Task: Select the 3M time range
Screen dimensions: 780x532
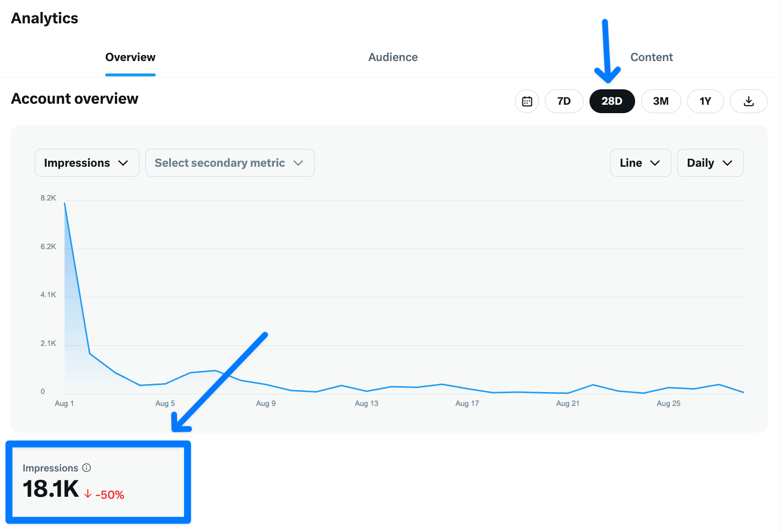Action: (661, 101)
